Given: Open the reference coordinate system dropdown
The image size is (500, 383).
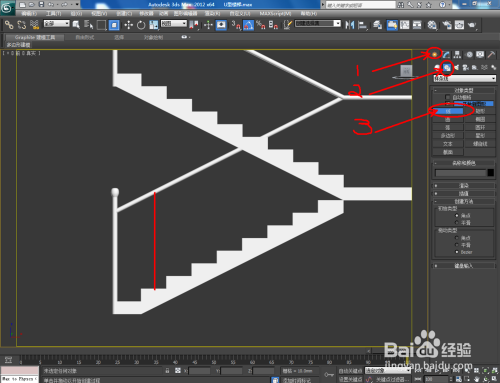Looking at the screenshot, I should pyautogui.click(x=174, y=24).
